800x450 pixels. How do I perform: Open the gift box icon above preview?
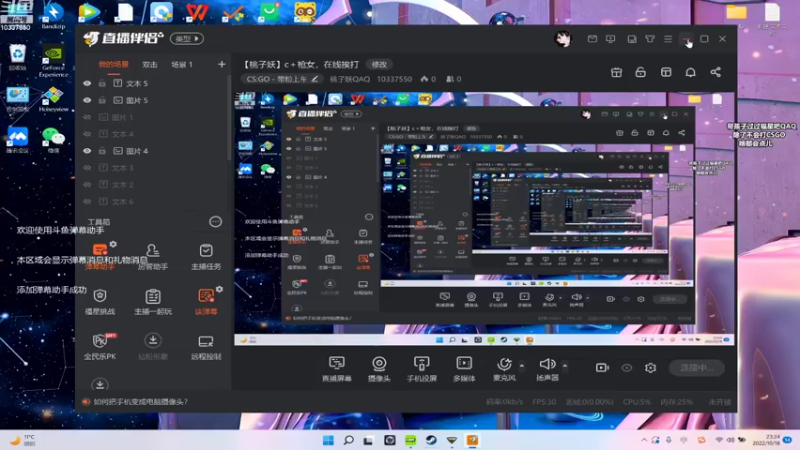click(x=616, y=72)
